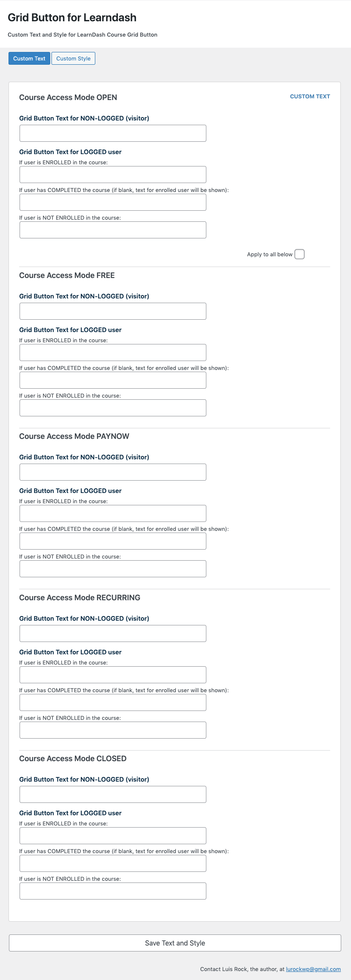The height and width of the screenshot is (980, 351).
Task: Open the lurockwp@gmail.com email link
Action: 313,969
